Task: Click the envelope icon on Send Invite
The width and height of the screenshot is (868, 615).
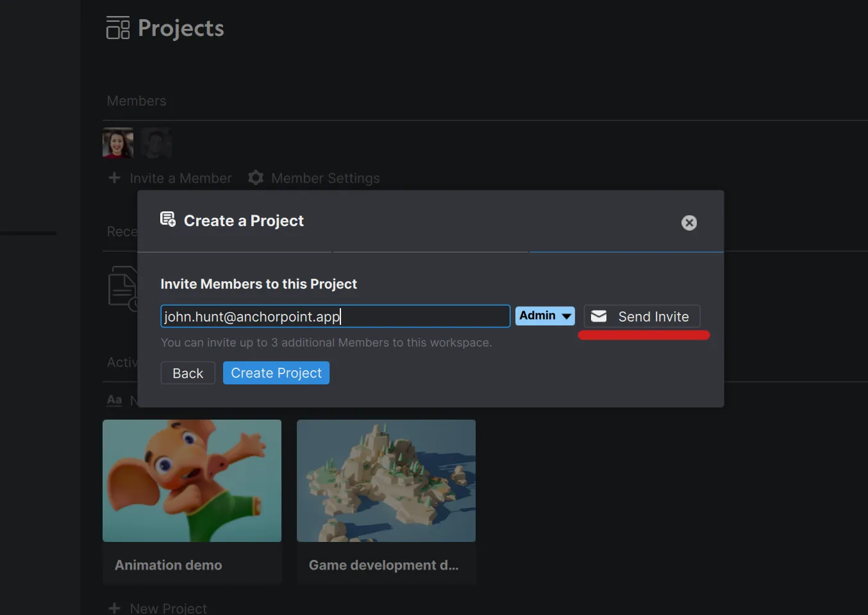Action: pyautogui.click(x=598, y=316)
